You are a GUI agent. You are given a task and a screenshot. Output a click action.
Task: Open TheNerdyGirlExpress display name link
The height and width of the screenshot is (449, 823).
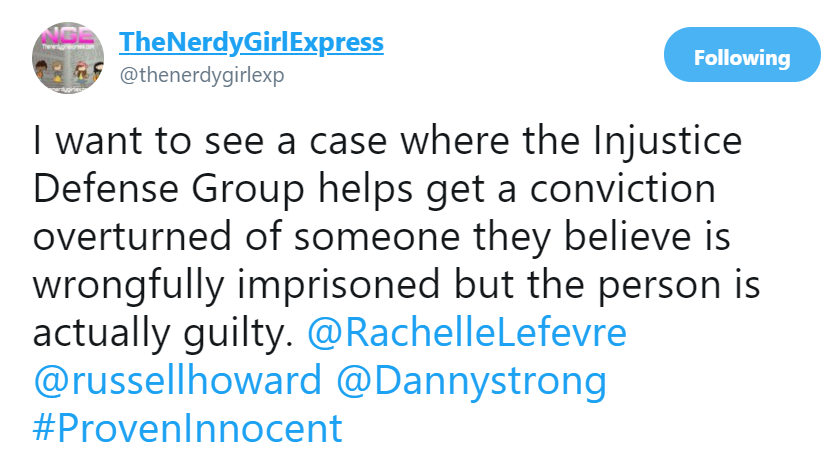click(251, 43)
